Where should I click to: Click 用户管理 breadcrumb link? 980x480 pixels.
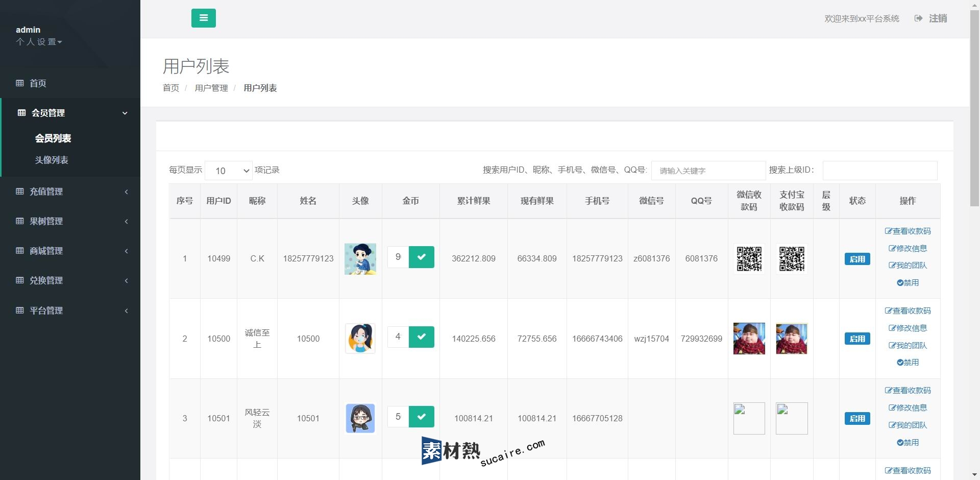point(211,88)
